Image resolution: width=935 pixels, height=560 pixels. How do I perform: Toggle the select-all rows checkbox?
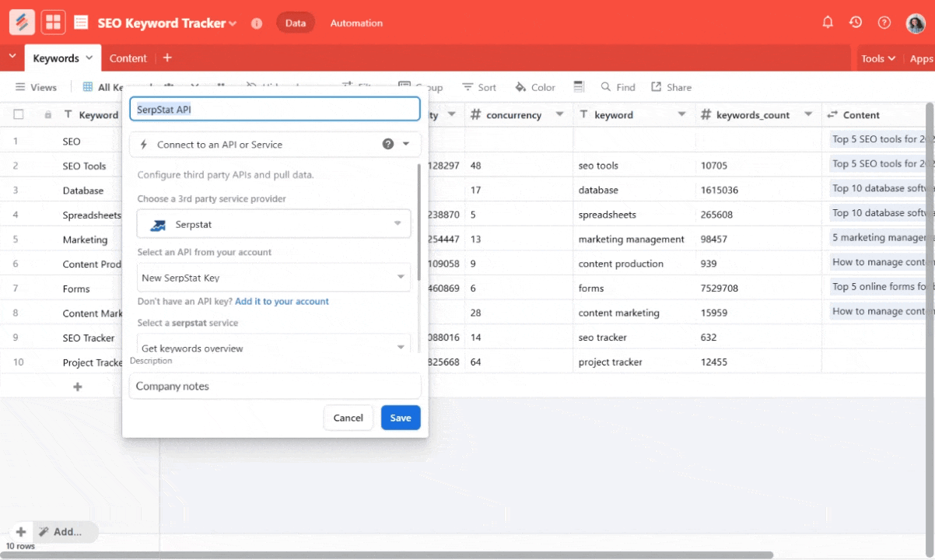point(19,114)
